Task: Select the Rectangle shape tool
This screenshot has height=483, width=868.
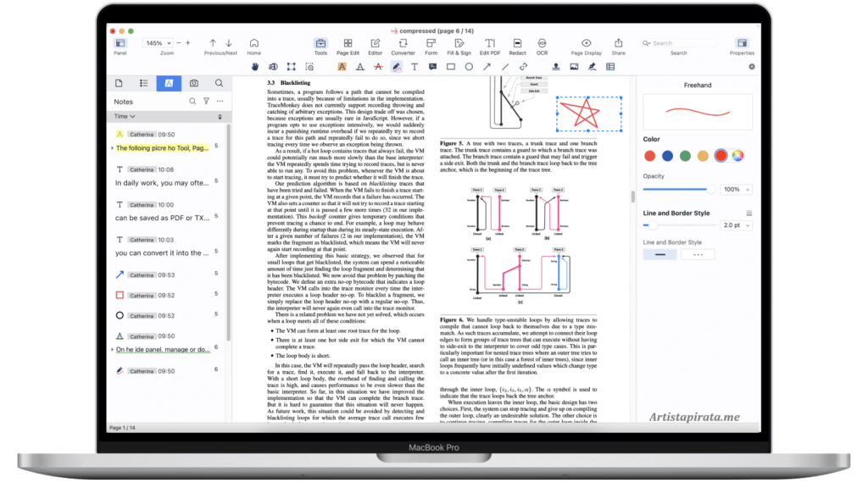Action: coord(451,66)
